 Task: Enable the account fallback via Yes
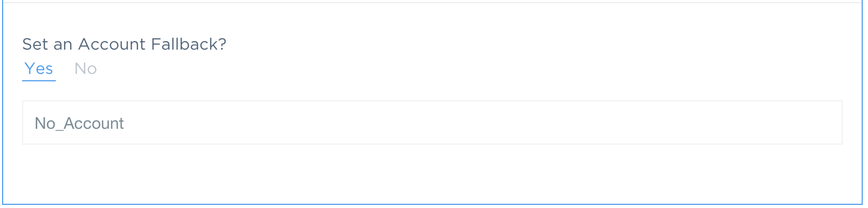tap(39, 69)
